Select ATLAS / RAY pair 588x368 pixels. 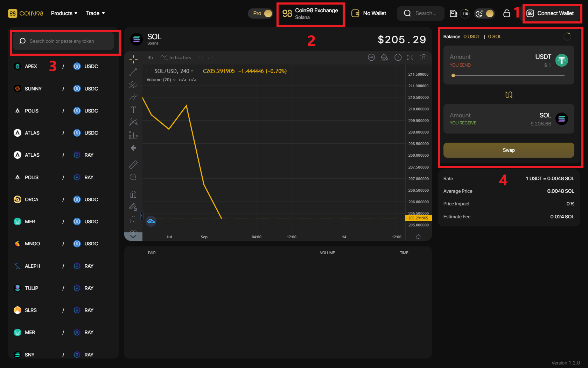tap(64, 155)
